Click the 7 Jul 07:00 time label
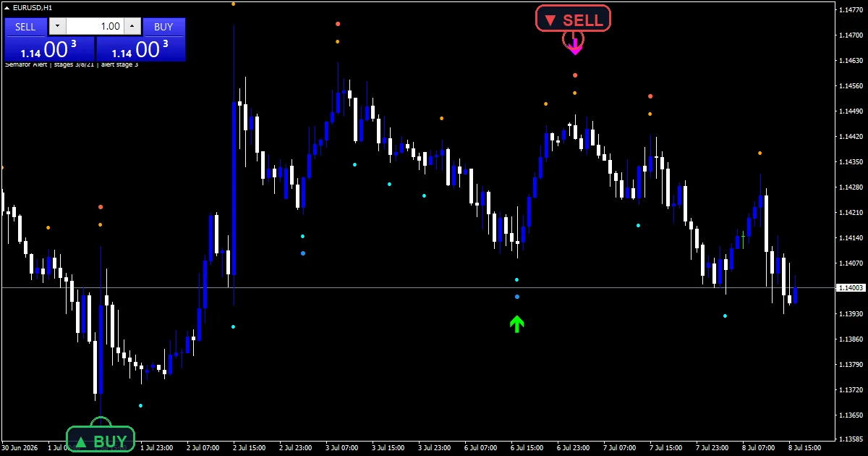Image resolution: width=868 pixels, height=456 pixels. tap(620, 448)
